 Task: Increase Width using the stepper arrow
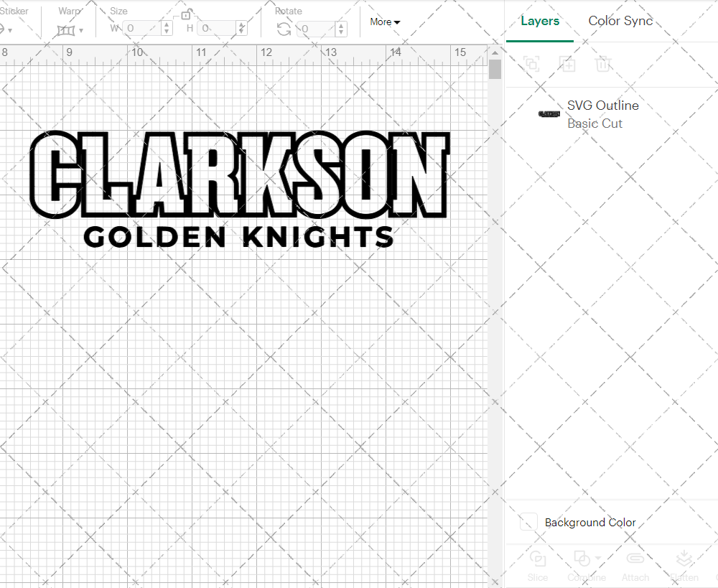pyautogui.click(x=167, y=25)
